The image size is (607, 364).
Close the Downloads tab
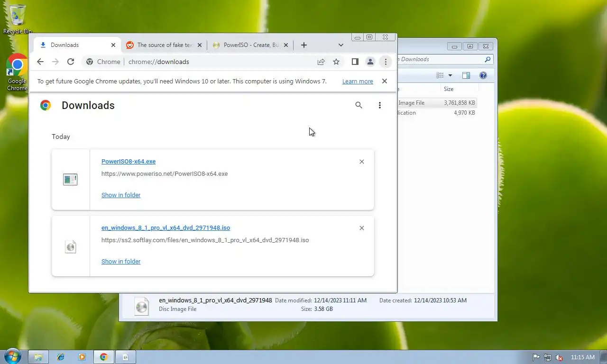pos(113,45)
